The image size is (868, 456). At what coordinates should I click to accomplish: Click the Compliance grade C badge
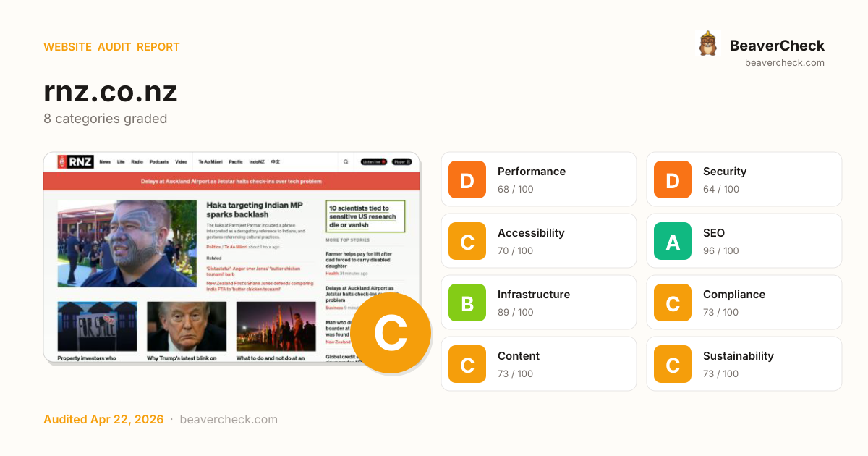point(673,303)
